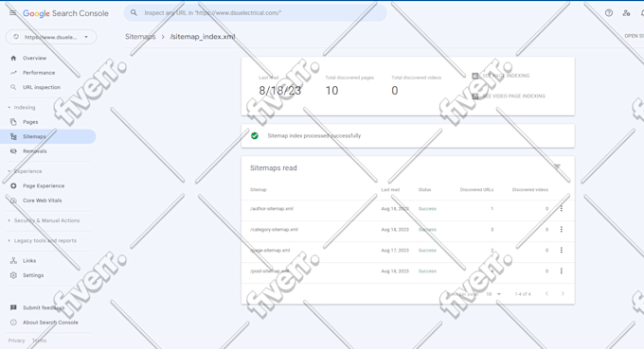Click the Links network icon
The width and height of the screenshot is (644, 349).
click(x=13, y=261)
